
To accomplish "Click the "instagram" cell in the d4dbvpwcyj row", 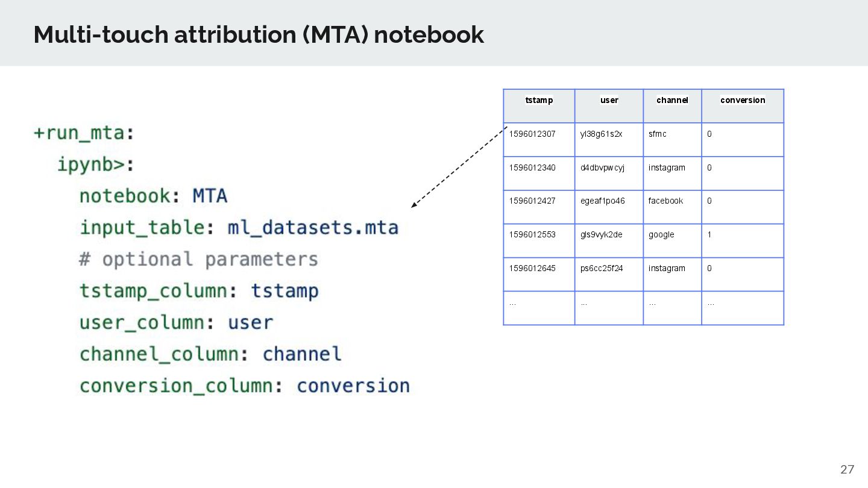I will click(672, 174).
